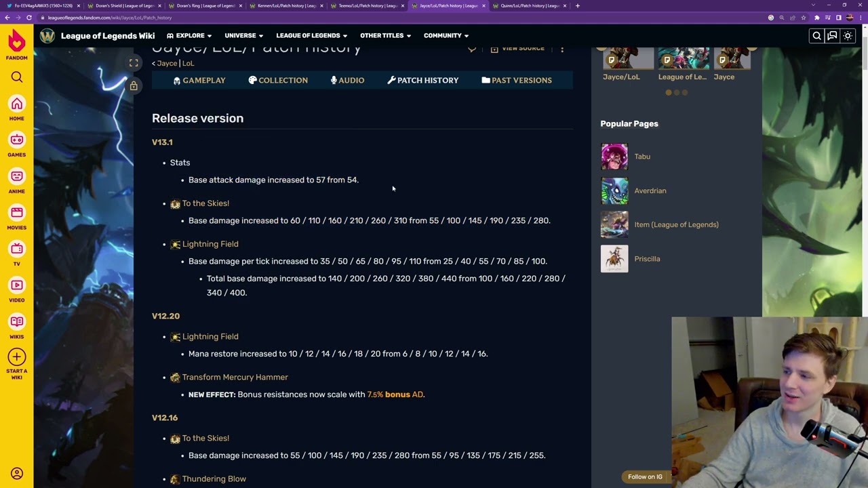
Task: Click the Transform Mercury Hammer ability icon
Action: point(175,378)
